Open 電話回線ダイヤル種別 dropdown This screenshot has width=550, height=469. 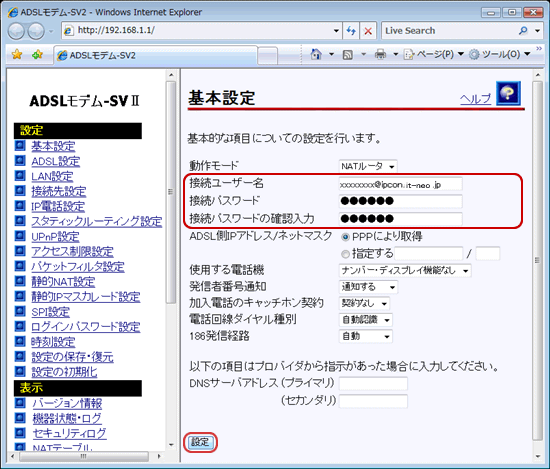point(365,320)
